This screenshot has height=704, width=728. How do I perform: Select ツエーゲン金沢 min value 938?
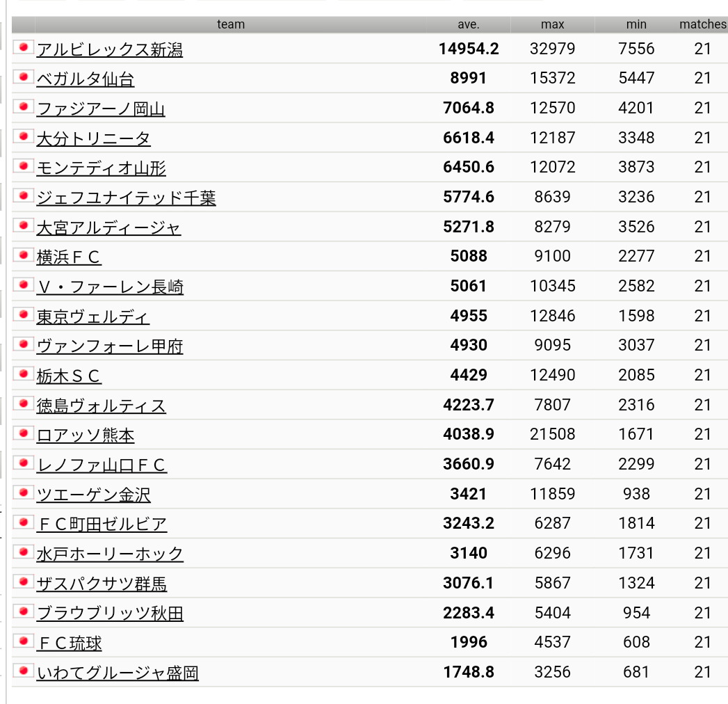(636, 494)
